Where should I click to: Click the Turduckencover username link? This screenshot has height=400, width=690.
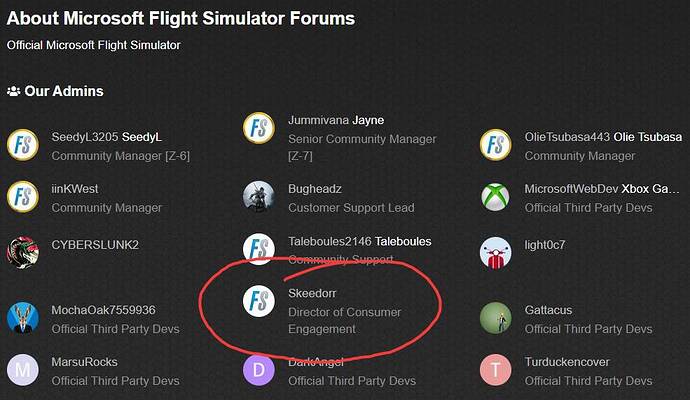567,362
